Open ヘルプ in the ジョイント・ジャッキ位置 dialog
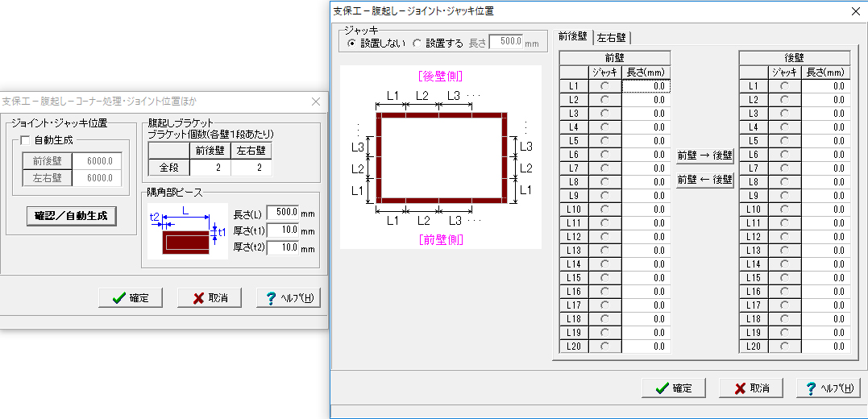The width and height of the screenshot is (868, 419). click(829, 388)
